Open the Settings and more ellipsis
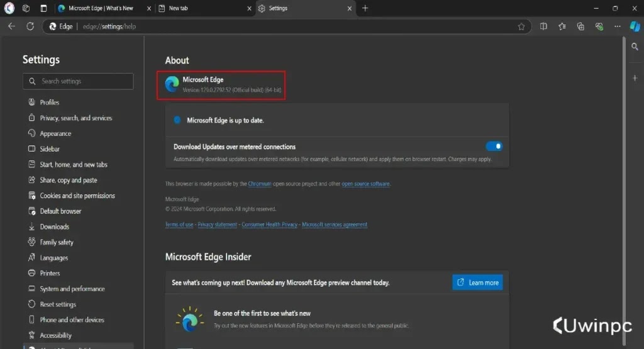644x349 pixels. coord(618,26)
